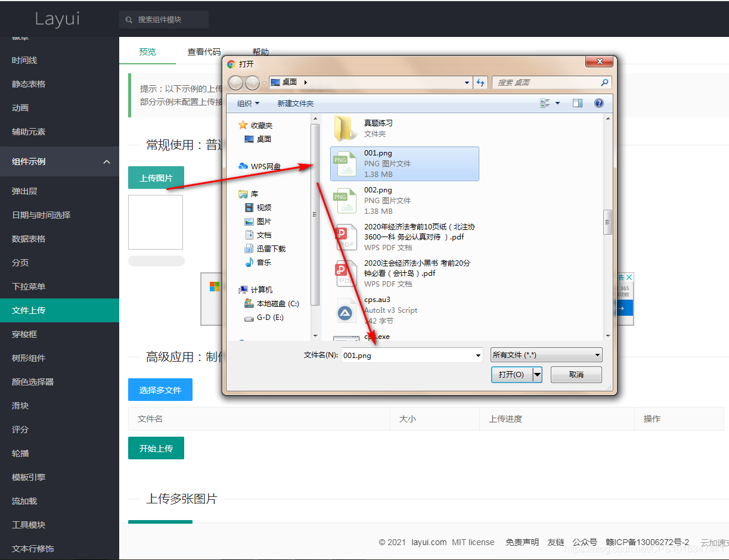Open 本地磁盘 (C:) drive
This screenshot has width=729, height=560.
point(272,303)
